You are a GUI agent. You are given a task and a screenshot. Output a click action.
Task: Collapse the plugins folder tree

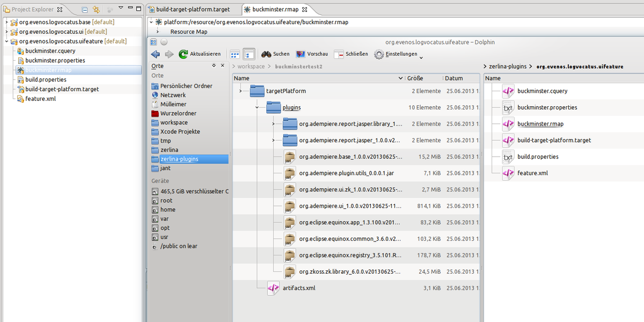coord(257,107)
